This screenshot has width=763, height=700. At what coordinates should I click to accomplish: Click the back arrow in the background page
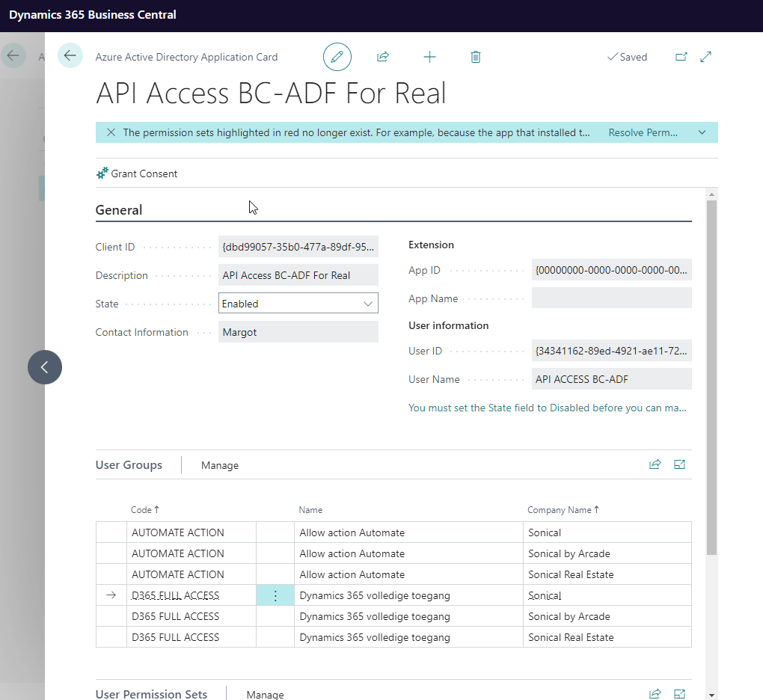[13, 55]
